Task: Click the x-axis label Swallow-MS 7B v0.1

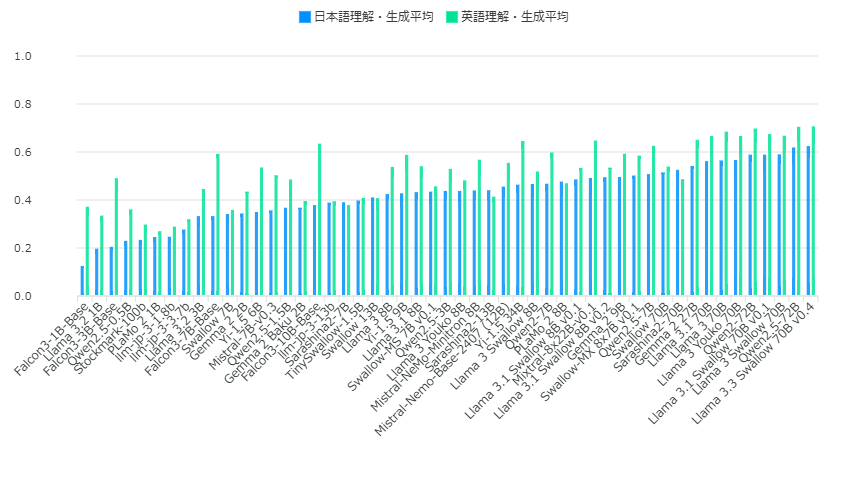Action: point(392,346)
